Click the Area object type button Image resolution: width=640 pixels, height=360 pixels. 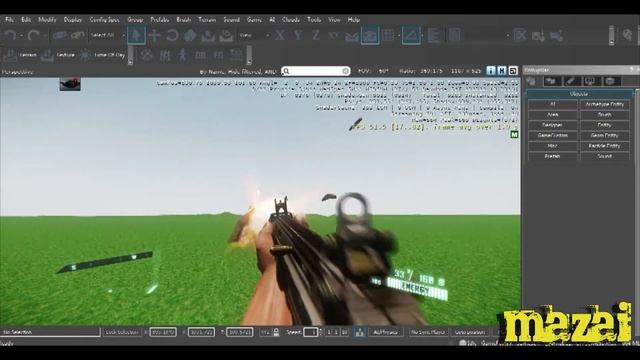[x=553, y=115]
